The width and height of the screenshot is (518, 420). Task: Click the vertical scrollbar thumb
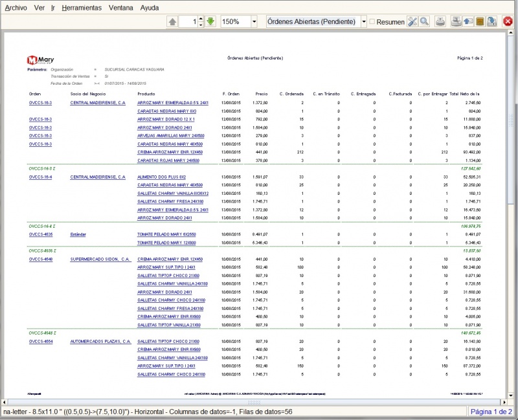511,120
